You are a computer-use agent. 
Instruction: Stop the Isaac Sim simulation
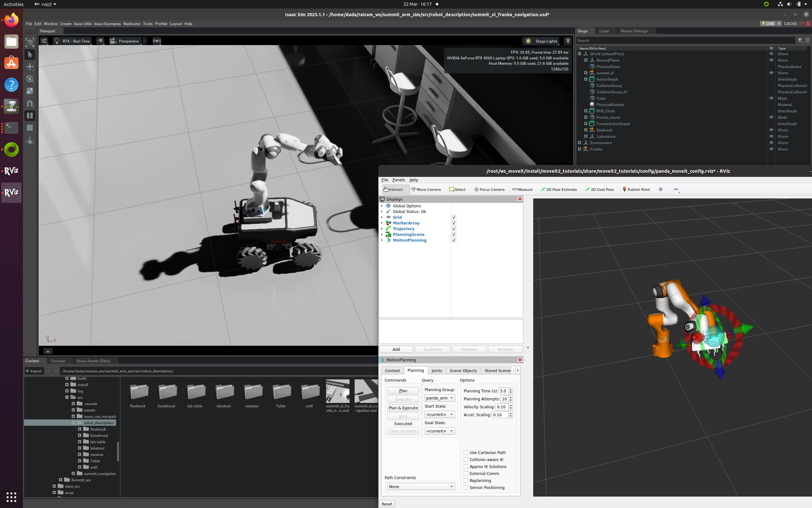pos(30,128)
